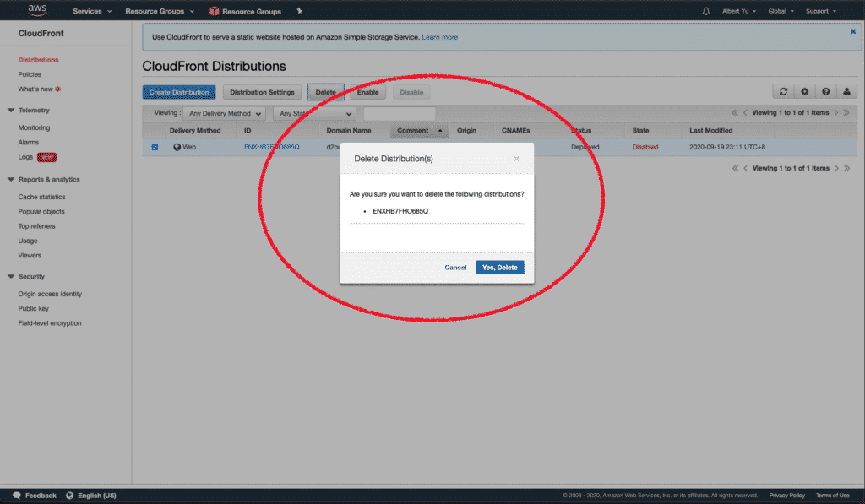This screenshot has height=504, width=865.
Task: Open the Terms of Use link
Action: click(x=832, y=496)
